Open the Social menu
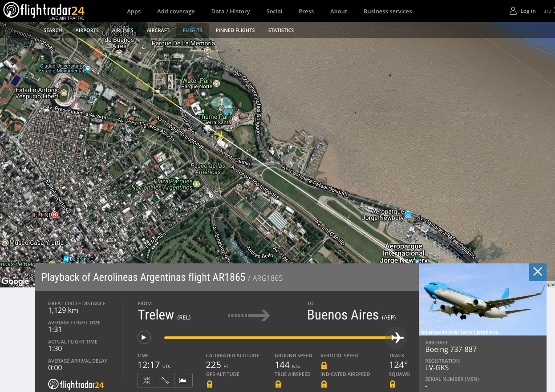Image resolution: width=555 pixels, height=392 pixels. 274,11
